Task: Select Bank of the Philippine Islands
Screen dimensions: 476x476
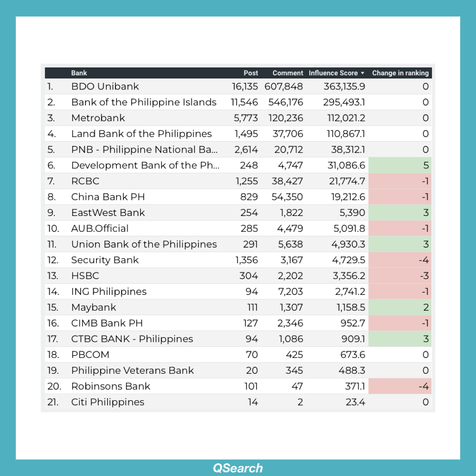Action: coord(144,102)
